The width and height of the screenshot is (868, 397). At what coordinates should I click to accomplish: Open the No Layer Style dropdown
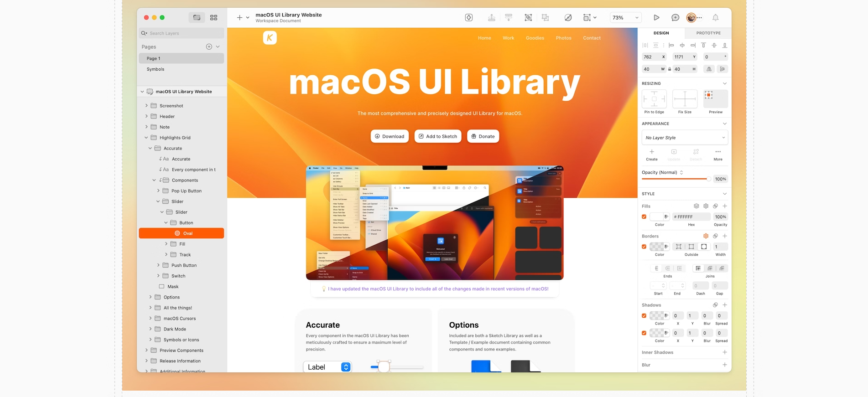pos(685,138)
